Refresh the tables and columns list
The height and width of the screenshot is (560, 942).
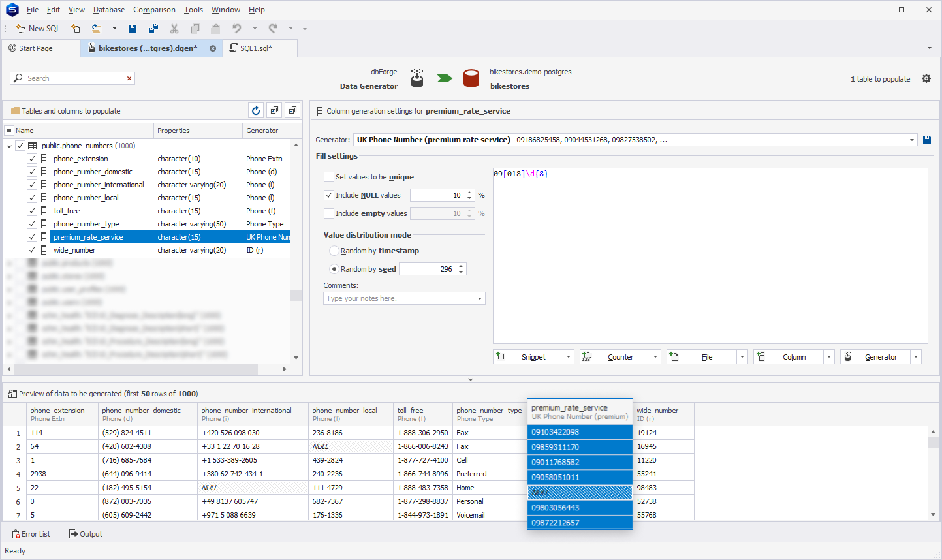coord(256,110)
